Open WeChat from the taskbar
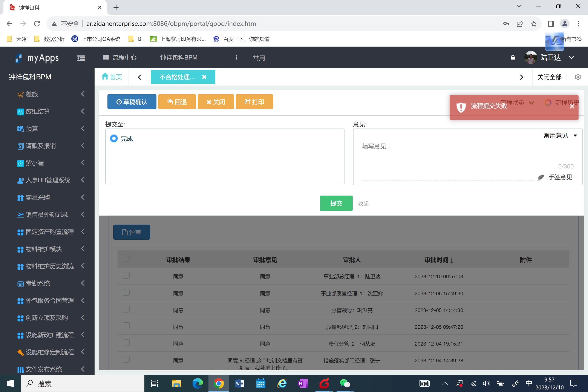This screenshot has width=588, height=392. [x=345, y=383]
